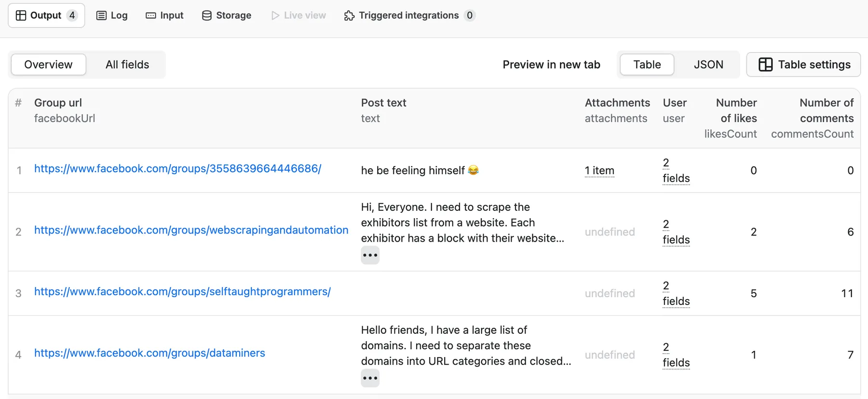Click the Table settings layout icon
Screen dimensions: 868x399
765,65
